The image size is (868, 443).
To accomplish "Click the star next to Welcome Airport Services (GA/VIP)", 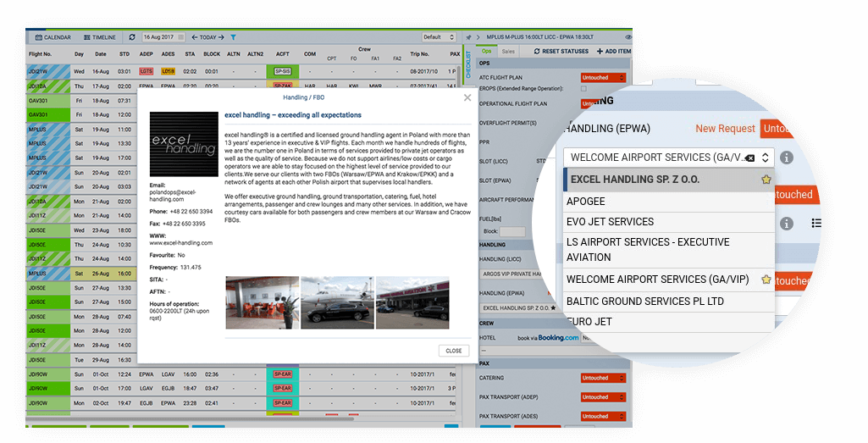I will [766, 280].
